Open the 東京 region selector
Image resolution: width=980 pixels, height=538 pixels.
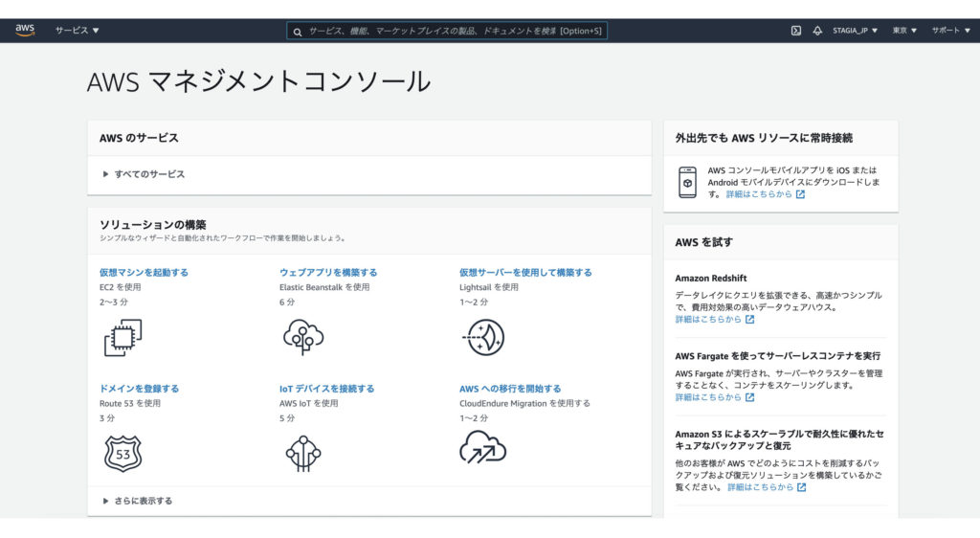point(904,31)
